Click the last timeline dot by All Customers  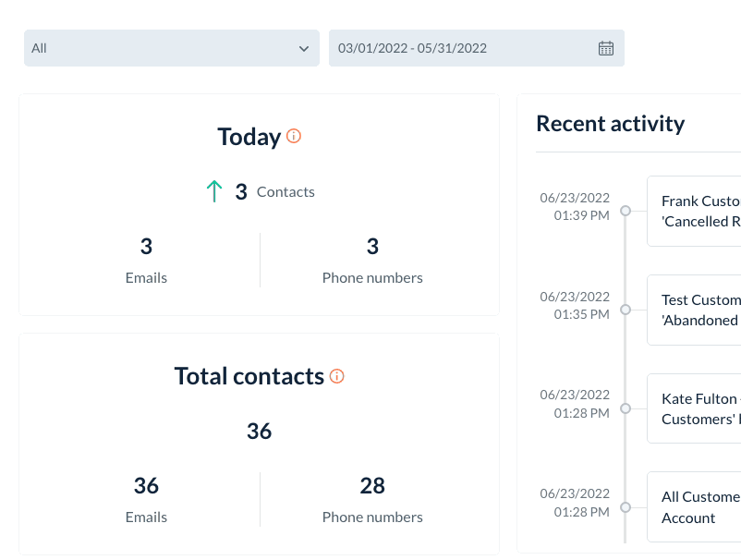[x=626, y=507]
